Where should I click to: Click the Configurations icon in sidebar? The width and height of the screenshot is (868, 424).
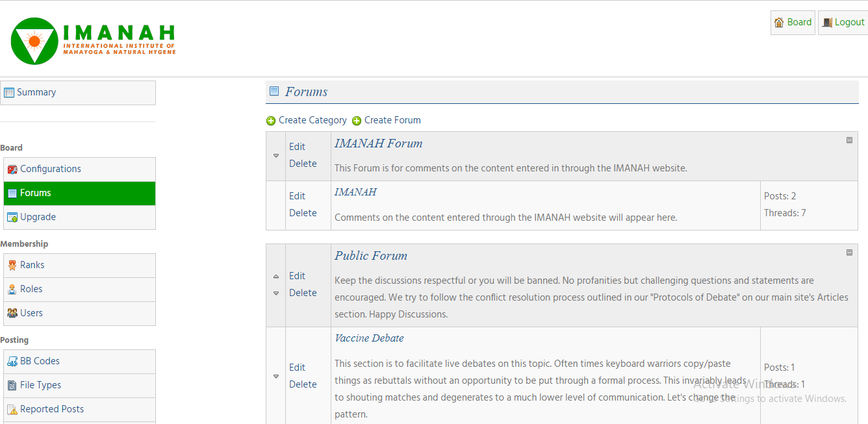tap(12, 169)
